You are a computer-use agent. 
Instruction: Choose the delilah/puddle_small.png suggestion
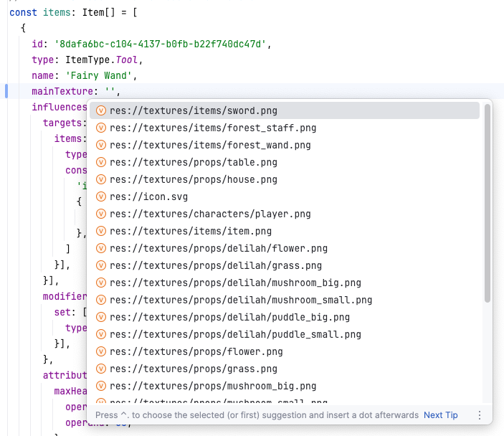pos(235,335)
